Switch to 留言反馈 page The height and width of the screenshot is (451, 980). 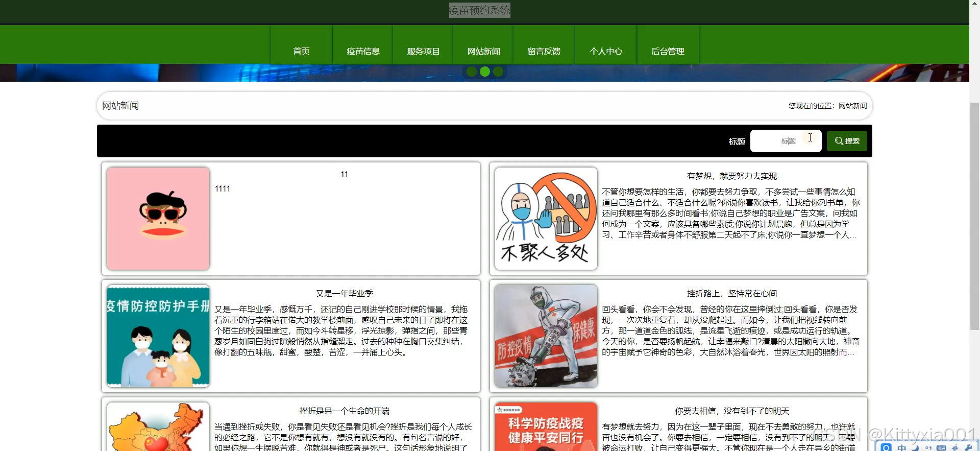pyautogui.click(x=544, y=51)
